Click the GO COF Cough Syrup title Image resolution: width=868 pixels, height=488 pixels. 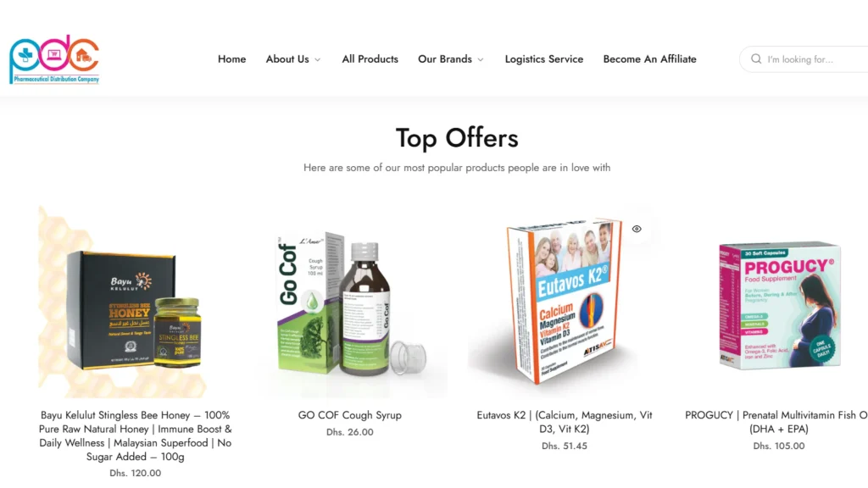[x=350, y=415]
